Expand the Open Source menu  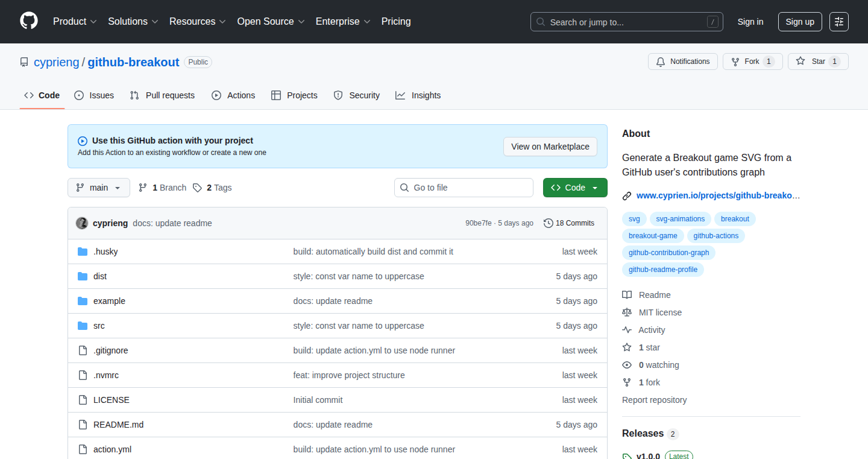[271, 22]
